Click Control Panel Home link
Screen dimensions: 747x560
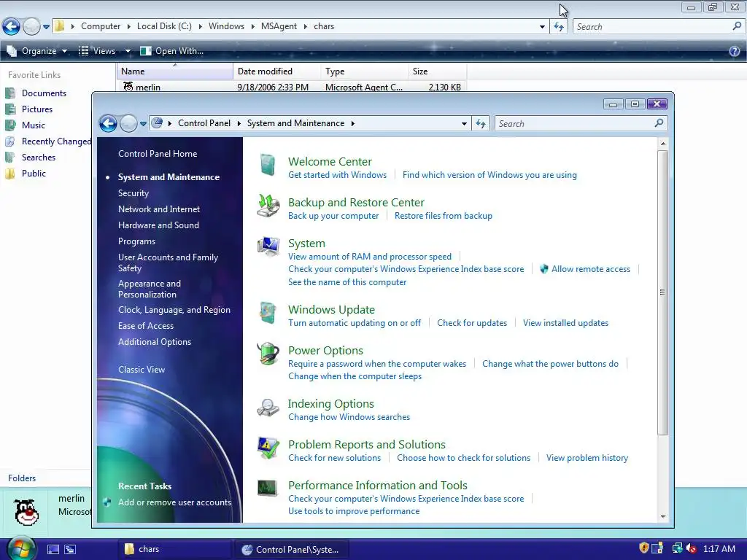click(158, 154)
